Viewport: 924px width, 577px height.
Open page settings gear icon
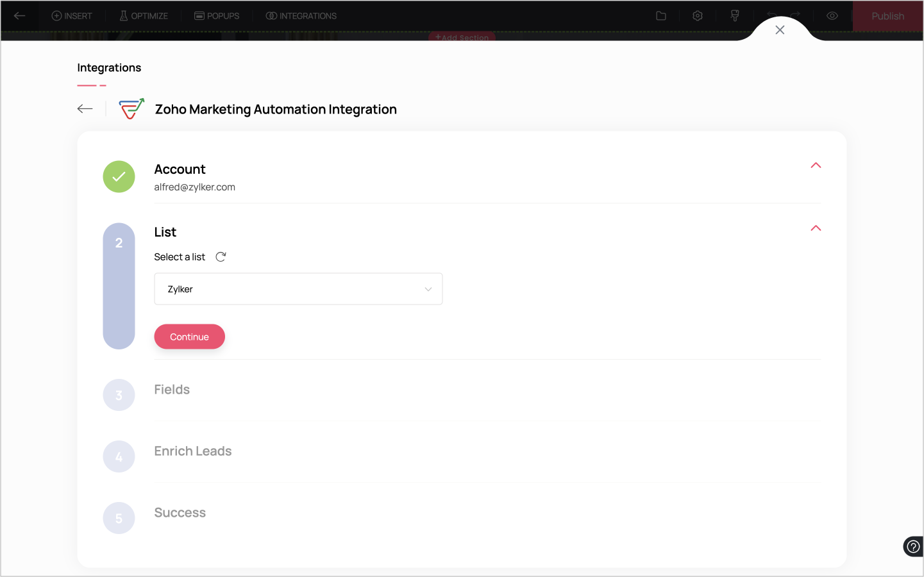coord(698,16)
